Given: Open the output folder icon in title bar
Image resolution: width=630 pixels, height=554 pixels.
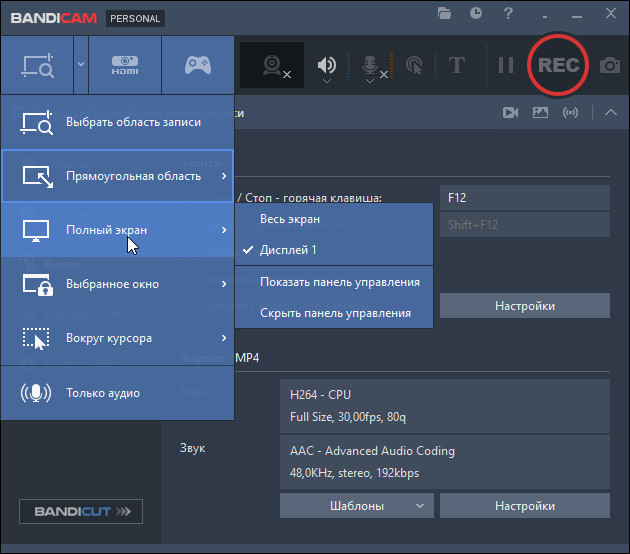Looking at the screenshot, I should click(x=445, y=14).
